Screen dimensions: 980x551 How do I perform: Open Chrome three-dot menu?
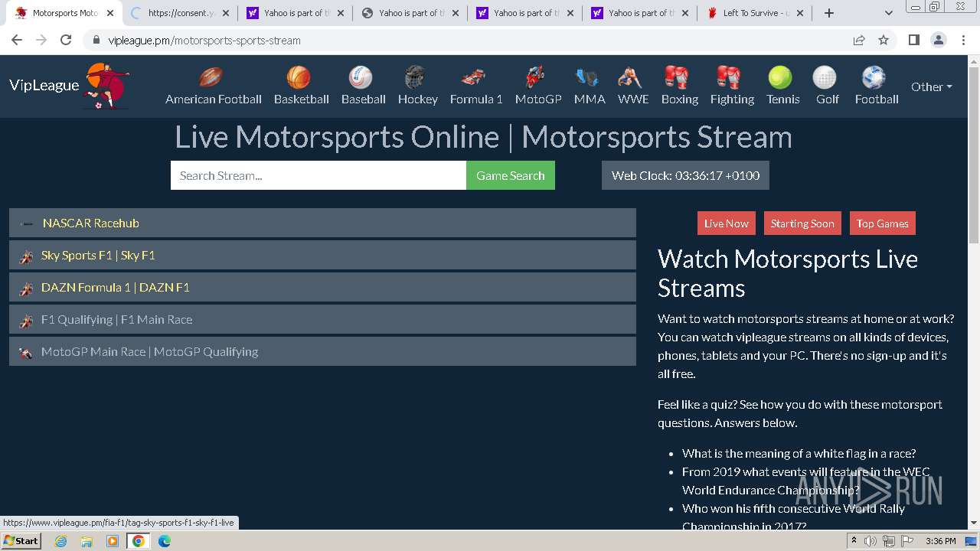[x=962, y=40]
